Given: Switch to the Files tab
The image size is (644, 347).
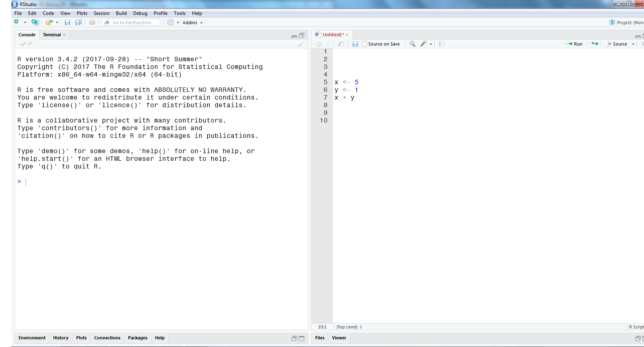Looking at the screenshot, I should [x=320, y=338].
